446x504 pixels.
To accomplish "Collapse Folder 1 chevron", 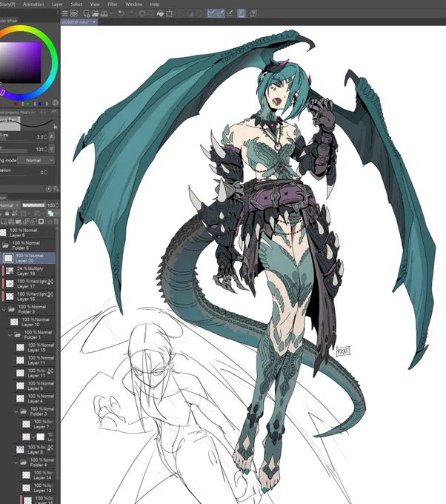I will click(10, 335).
